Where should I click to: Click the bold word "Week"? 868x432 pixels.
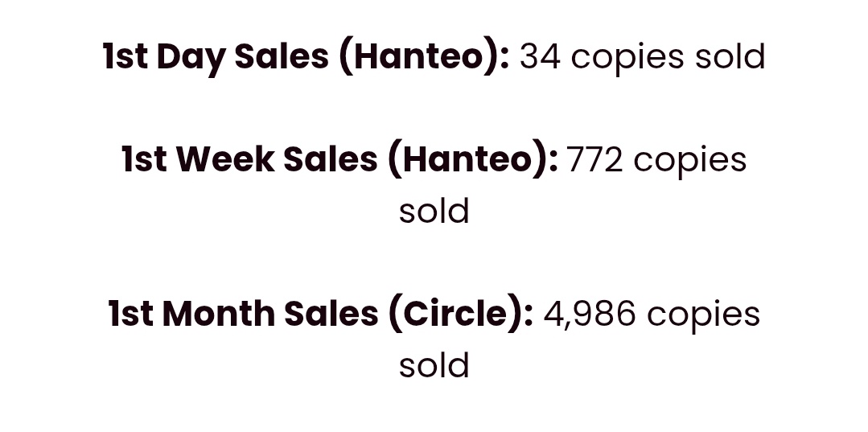(x=225, y=160)
